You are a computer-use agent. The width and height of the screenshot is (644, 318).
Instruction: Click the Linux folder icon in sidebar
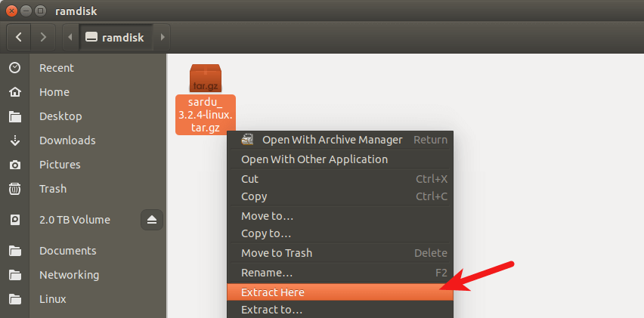[x=15, y=299]
